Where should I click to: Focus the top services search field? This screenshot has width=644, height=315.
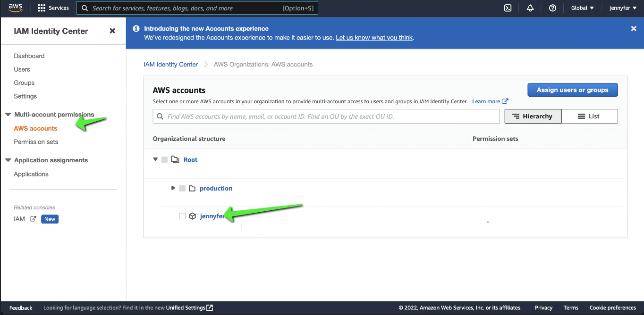(197, 8)
